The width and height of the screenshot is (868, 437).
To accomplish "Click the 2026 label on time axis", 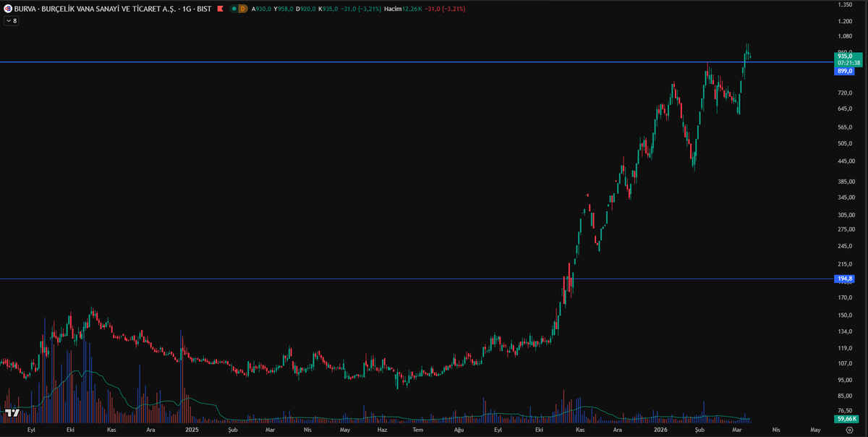I will point(660,429).
